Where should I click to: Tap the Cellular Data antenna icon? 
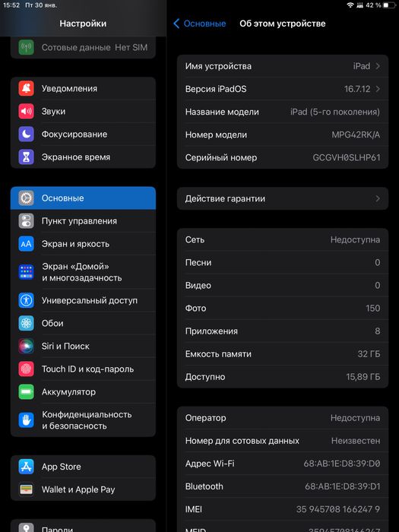[x=26, y=47]
